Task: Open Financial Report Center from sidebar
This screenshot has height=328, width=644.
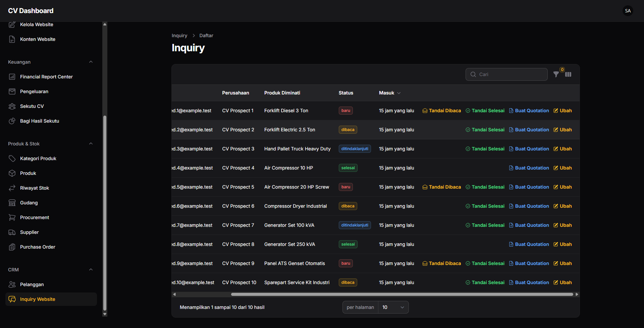Action: [46, 77]
